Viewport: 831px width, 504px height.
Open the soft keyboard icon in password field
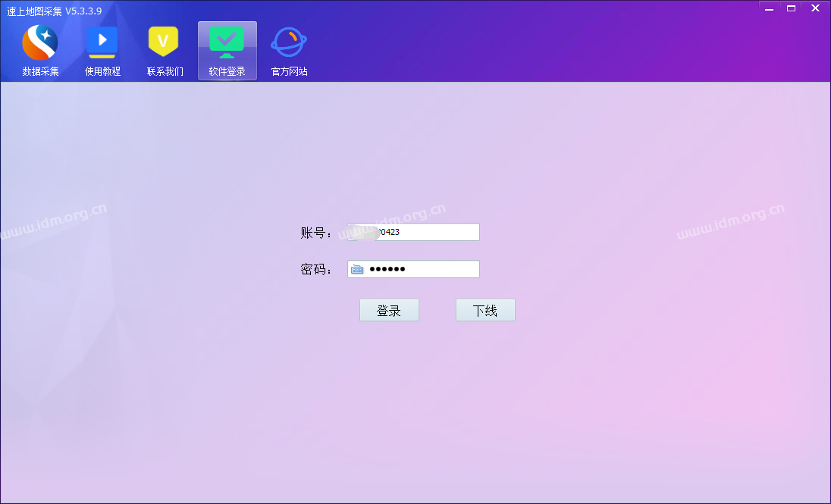(357, 269)
